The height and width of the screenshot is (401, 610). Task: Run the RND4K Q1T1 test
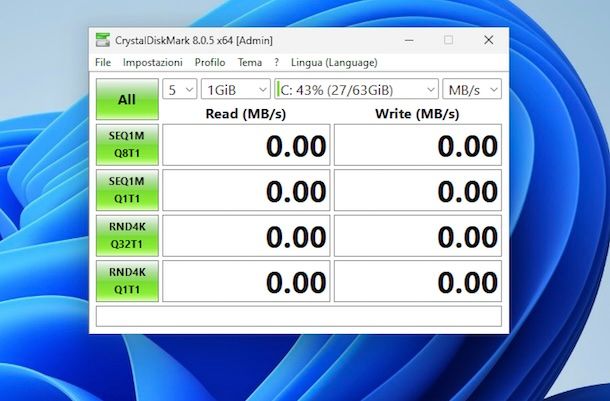[127, 281]
